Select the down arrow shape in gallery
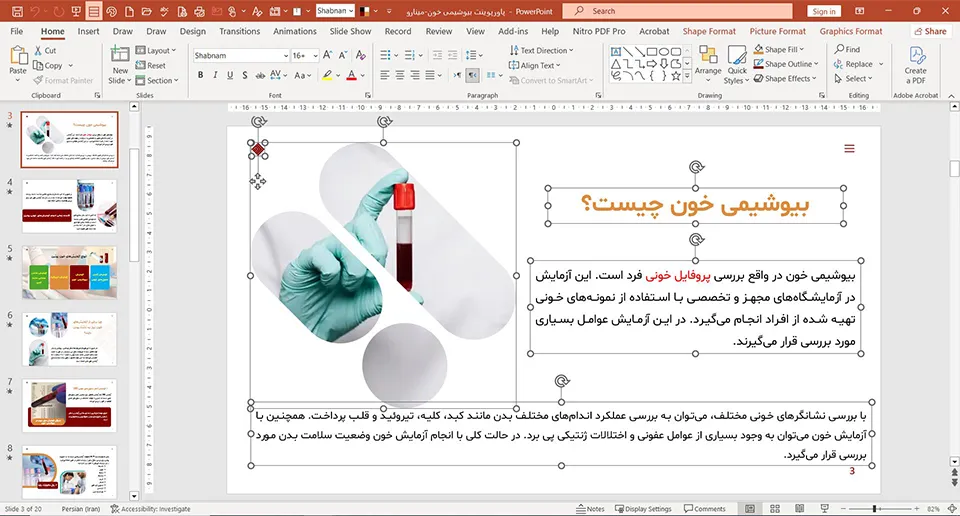The width and height of the screenshot is (960, 516). click(664, 64)
